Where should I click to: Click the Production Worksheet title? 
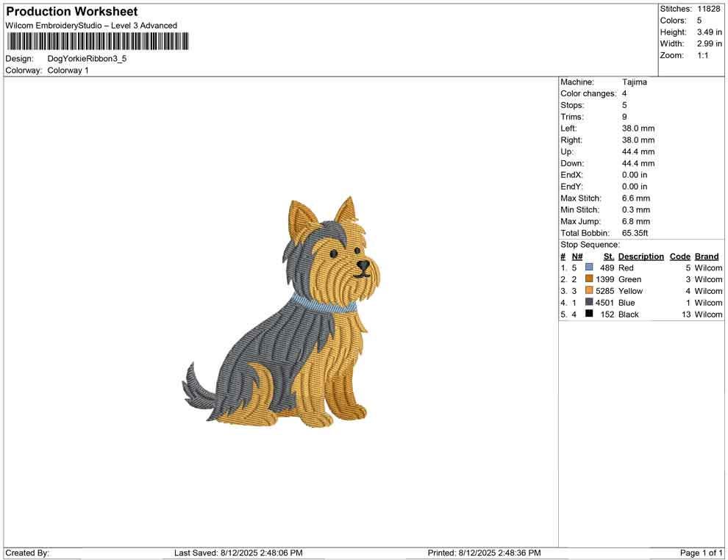[71, 12]
